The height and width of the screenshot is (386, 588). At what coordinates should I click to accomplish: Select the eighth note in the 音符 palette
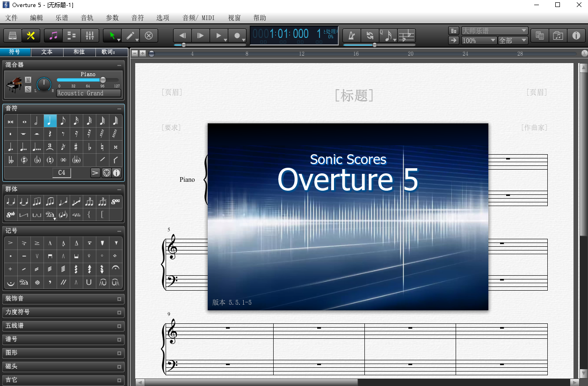(63, 121)
